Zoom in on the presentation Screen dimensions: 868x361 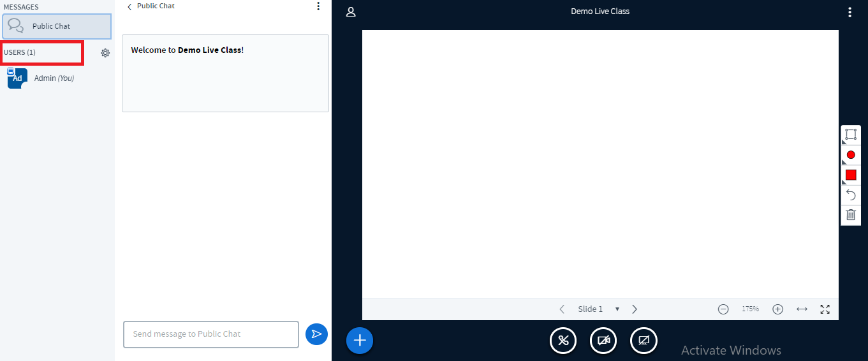777,309
